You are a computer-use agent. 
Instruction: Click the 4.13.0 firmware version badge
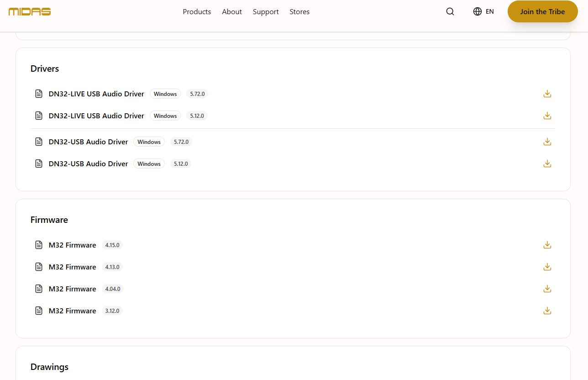coord(112,267)
